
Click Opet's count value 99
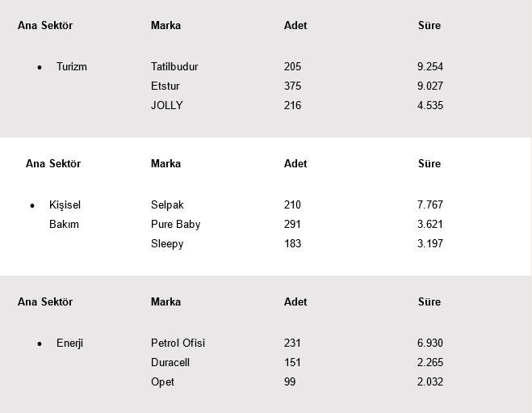click(x=290, y=382)
